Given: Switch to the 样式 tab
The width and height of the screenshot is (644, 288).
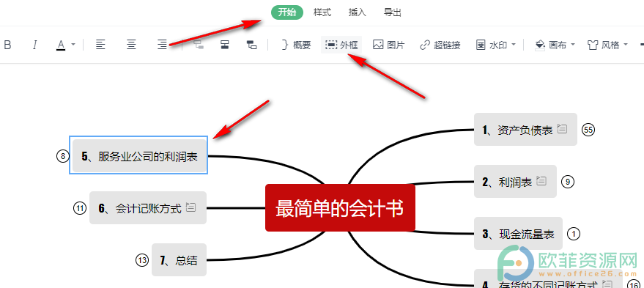Looking at the screenshot, I should point(322,12).
